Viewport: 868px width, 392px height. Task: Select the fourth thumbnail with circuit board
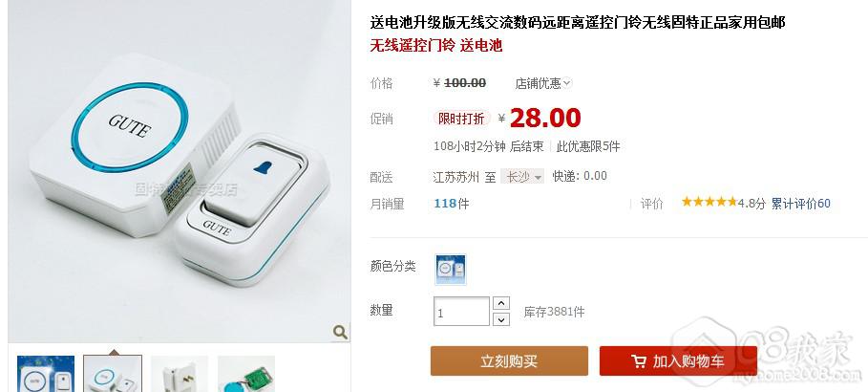click(246, 374)
